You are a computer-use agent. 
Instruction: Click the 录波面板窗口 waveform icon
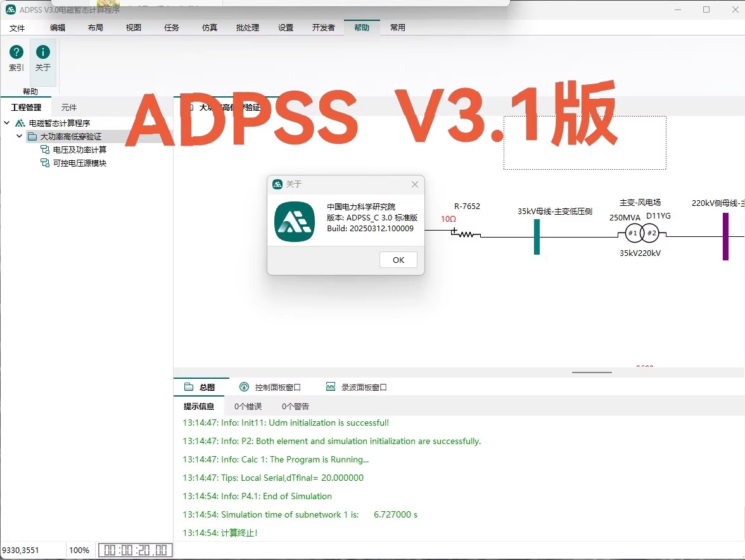click(x=331, y=387)
